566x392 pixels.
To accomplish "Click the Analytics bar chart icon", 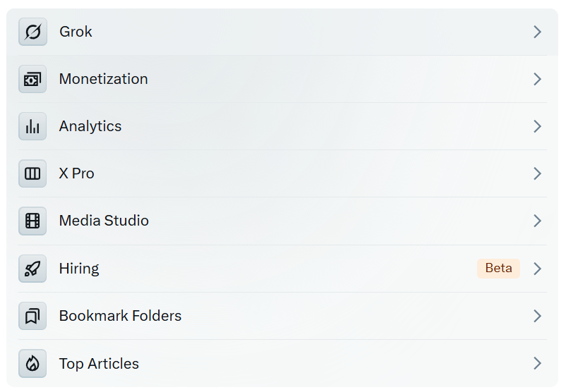I will tap(32, 126).
